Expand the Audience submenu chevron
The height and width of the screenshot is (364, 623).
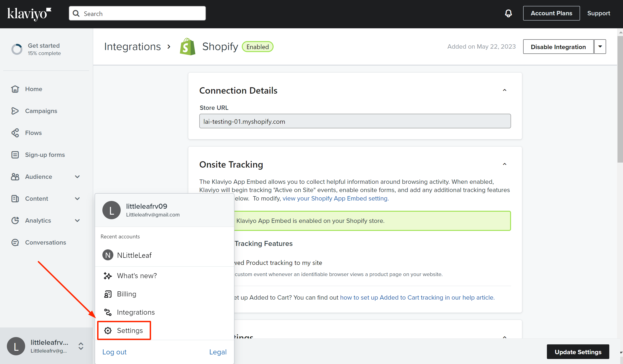[77, 177]
